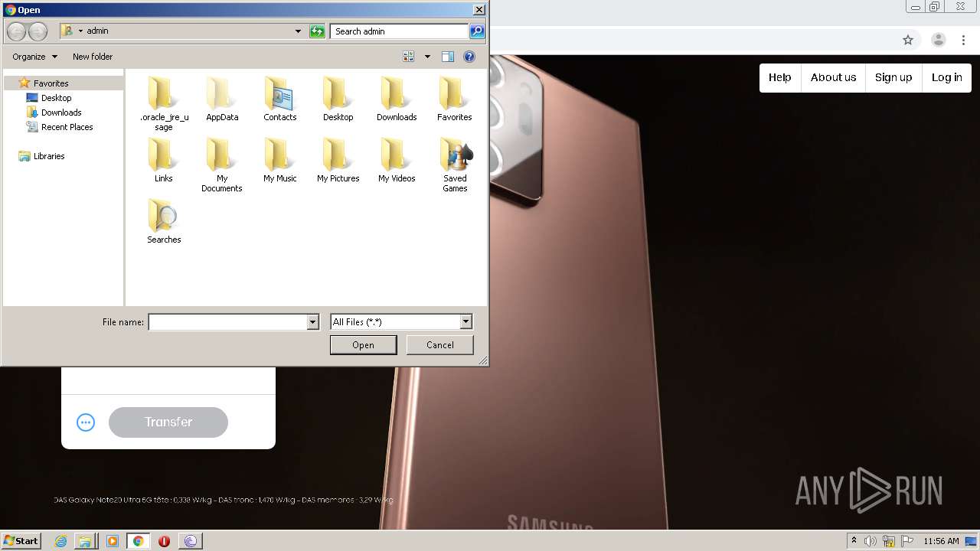
Task: Launch Opera from taskbar
Action: click(x=164, y=541)
